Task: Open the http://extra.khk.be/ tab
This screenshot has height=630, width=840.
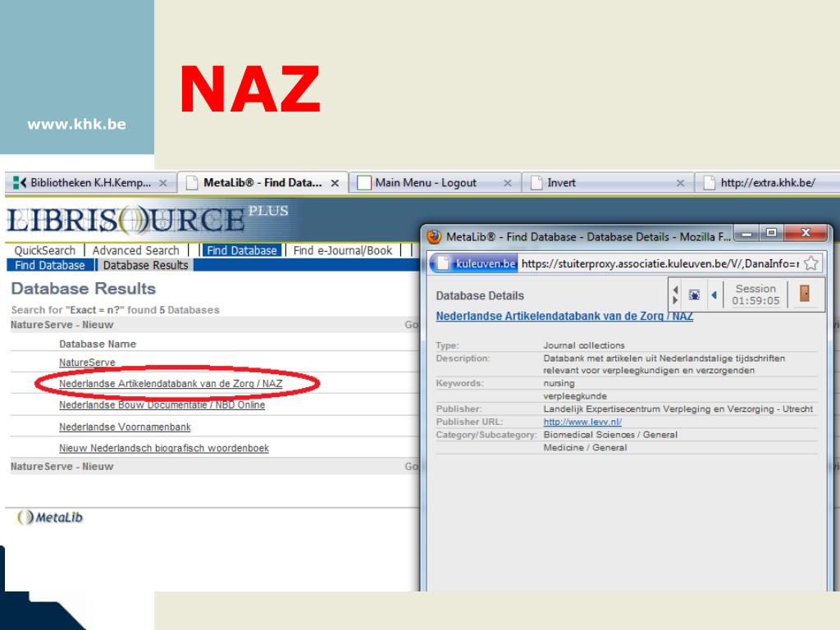Action: tap(767, 183)
